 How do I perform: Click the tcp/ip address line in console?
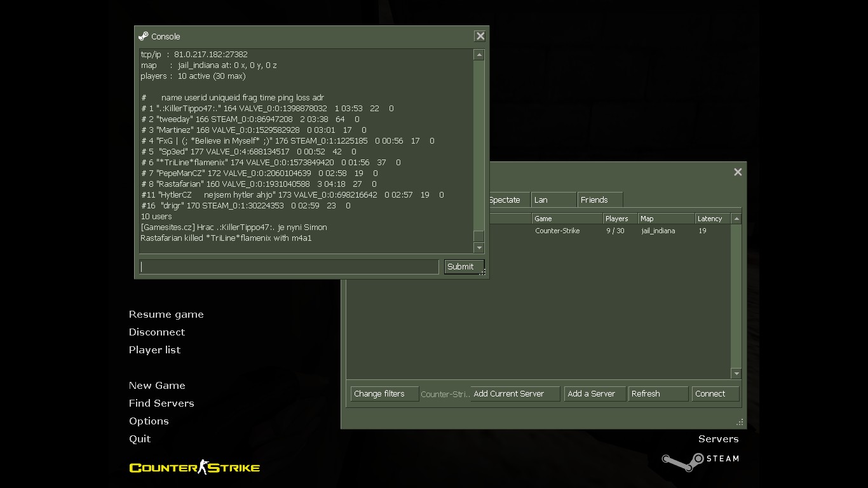coord(194,54)
